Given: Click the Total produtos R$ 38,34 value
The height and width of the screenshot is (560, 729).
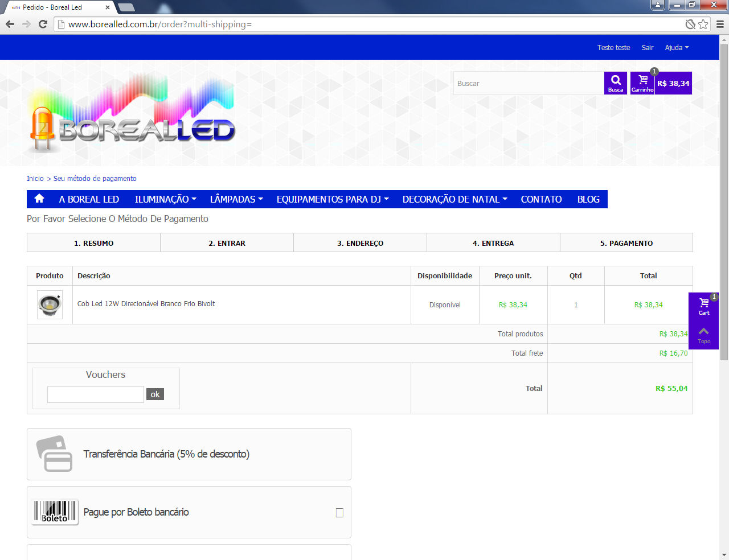Looking at the screenshot, I should 673,333.
